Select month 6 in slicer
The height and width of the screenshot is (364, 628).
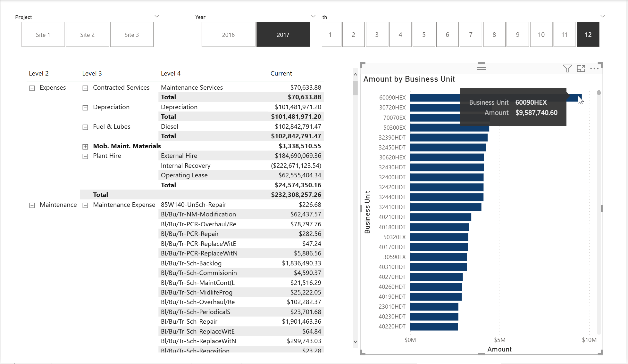pos(447,35)
